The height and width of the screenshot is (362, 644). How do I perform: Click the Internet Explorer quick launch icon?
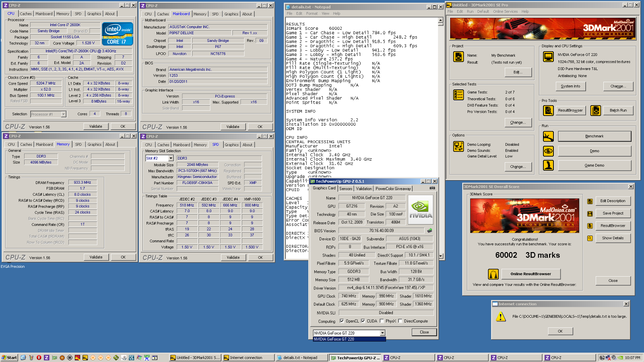(23, 358)
